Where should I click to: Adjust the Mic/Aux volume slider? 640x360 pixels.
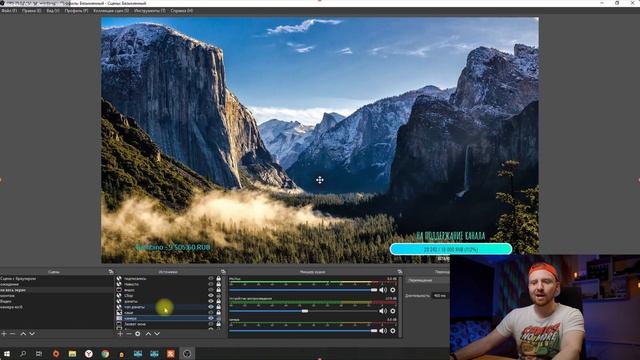point(303,290)
